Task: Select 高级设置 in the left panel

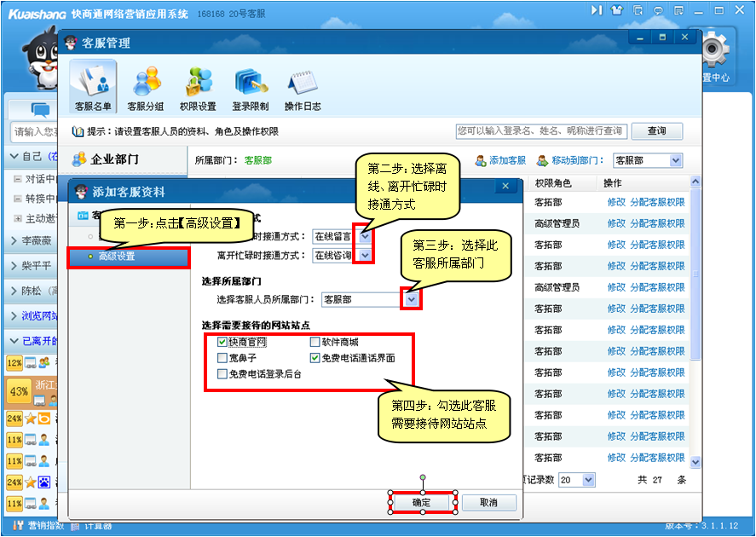Action: coord(127,256)
